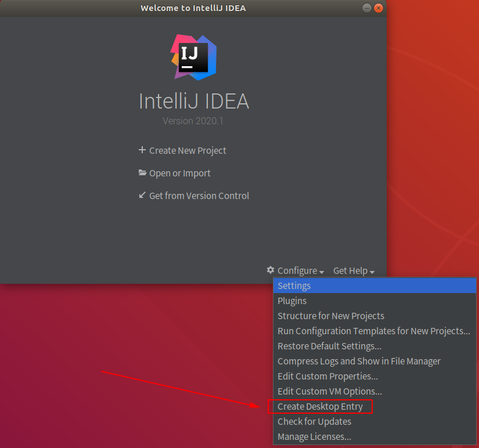Click the Configure gear icon
This screenshot has width=479, height=448.
coord(271,270)
